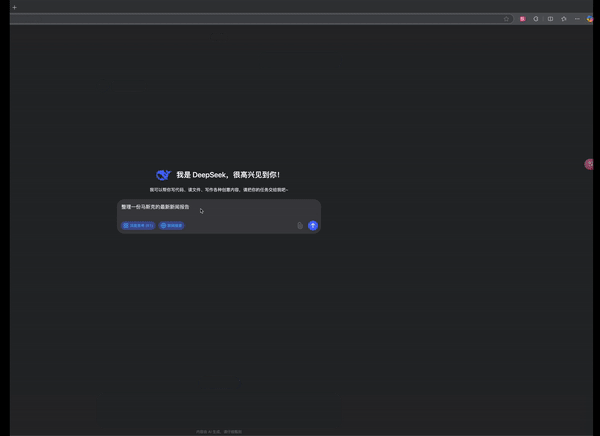This screenshot has height=436, width=600.
Task: Attach a file using the paperclip icon
Action: point(300,225)
